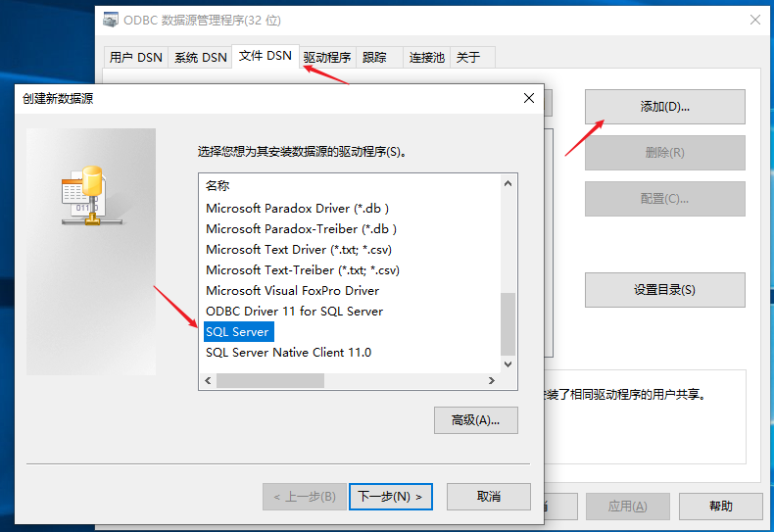Click the 设置目录(S) button
This screenshot has width=774, height=532.
665,290
